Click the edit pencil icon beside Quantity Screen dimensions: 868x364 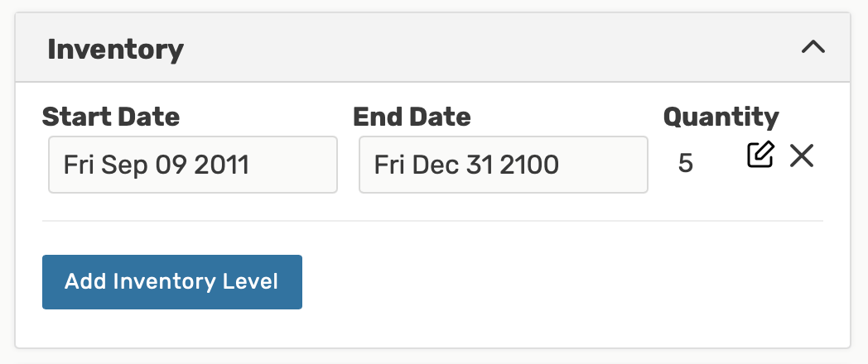760,156
